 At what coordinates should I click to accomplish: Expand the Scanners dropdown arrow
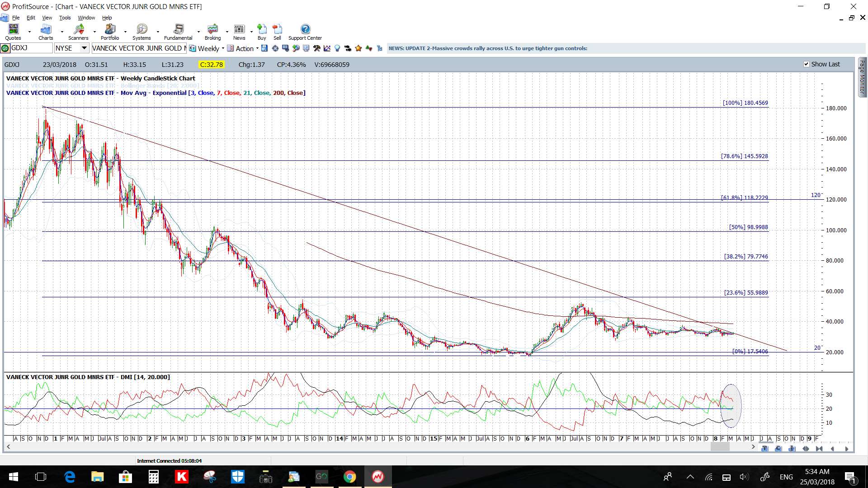point(94,32)
